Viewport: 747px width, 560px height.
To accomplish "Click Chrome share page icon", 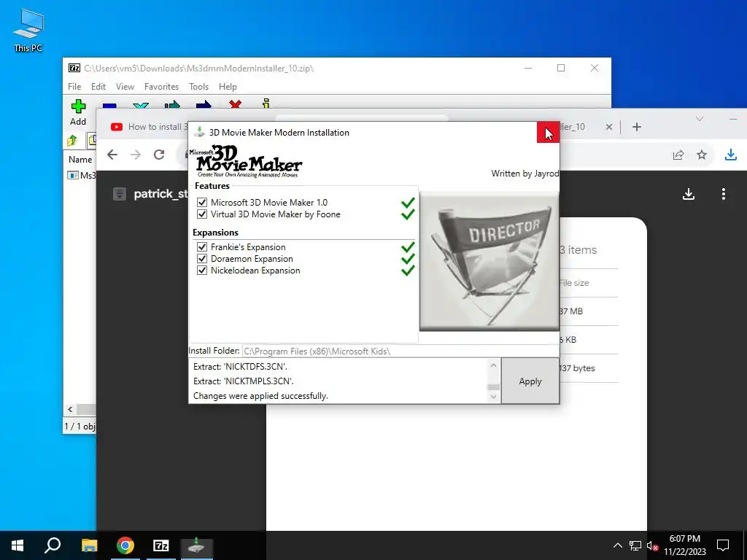I will (678, 155).
